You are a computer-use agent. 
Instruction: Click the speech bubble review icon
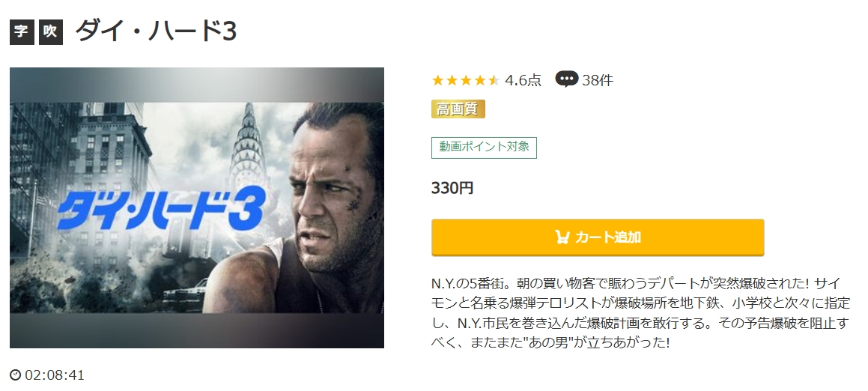click(566, 79)
